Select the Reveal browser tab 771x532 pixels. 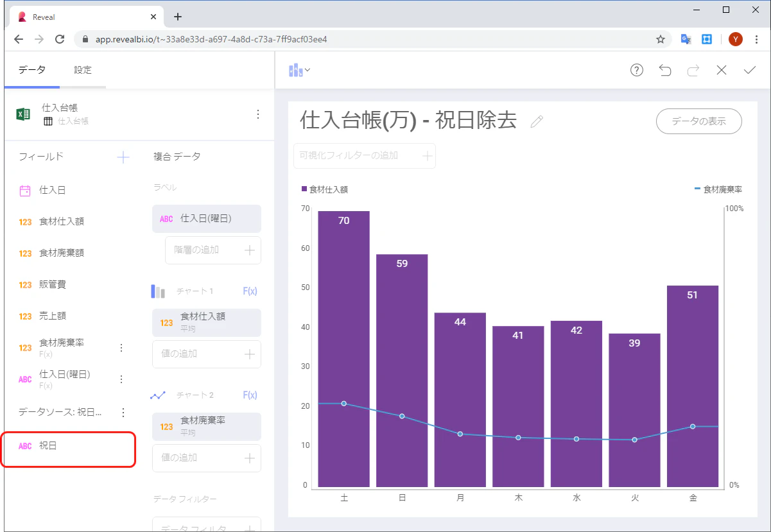coord(87,17)
